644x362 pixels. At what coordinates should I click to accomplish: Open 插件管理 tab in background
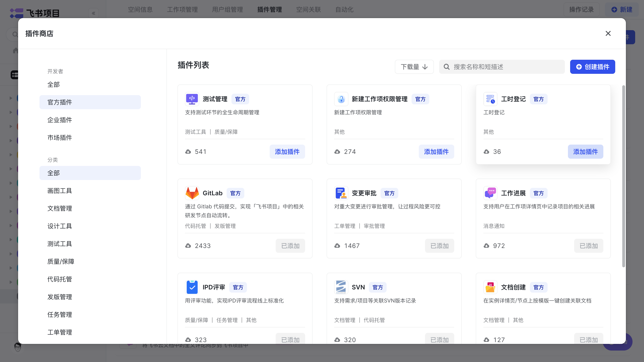tap(269, 9)
